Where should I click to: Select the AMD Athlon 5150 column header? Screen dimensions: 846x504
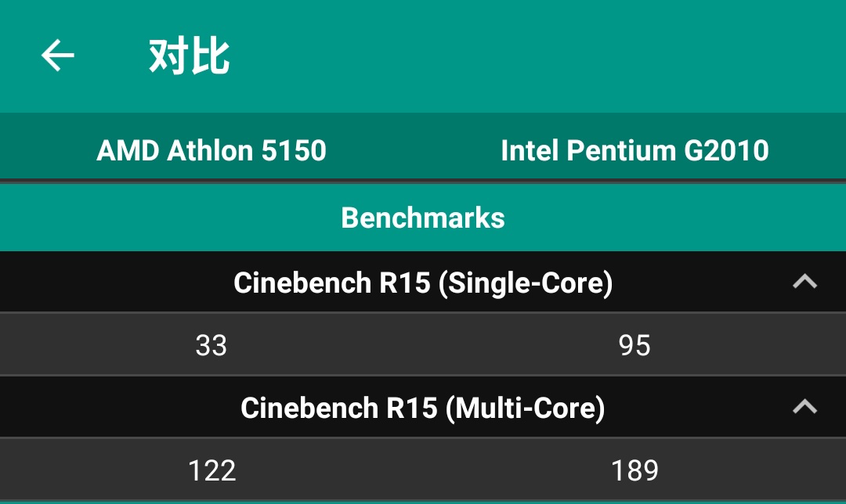pos(211,150)
